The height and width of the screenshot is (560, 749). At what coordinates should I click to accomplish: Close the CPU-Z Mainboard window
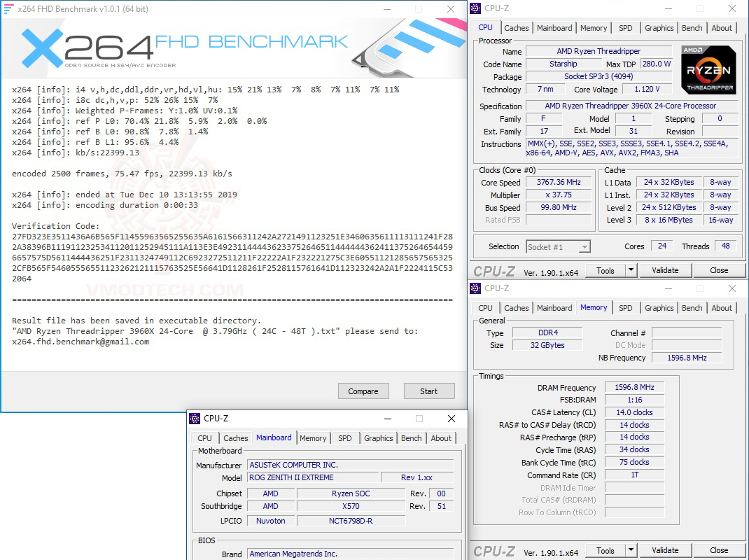[451, 419]
